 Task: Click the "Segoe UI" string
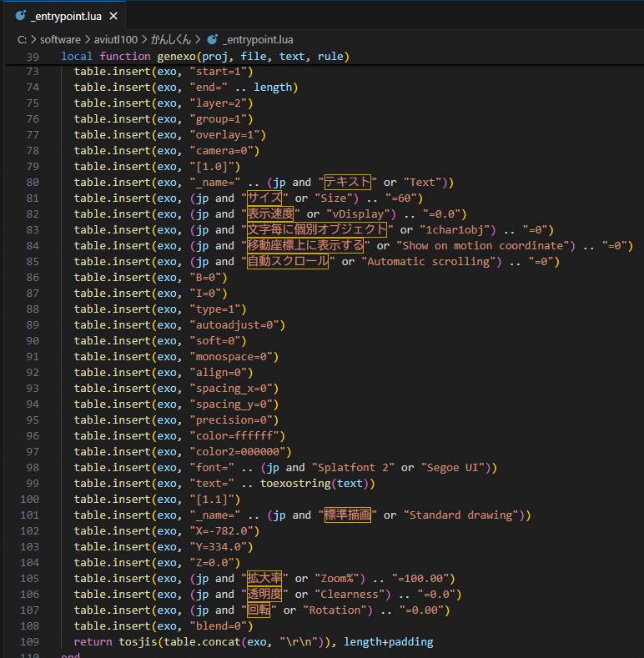pyautogui.click(x=453, y=468)
